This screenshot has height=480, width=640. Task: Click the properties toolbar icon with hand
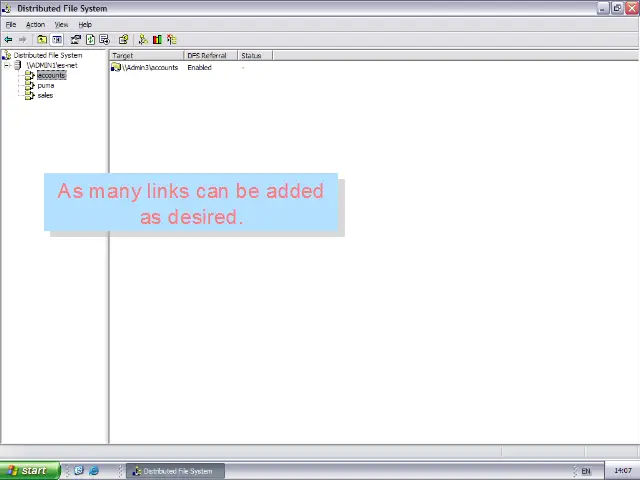(x=76, y=40)
